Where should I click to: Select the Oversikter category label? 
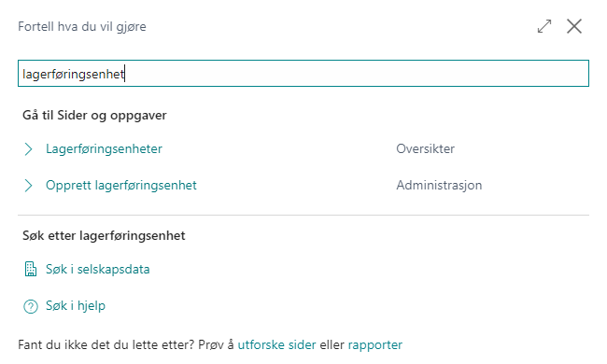click(x=425, y=149)
